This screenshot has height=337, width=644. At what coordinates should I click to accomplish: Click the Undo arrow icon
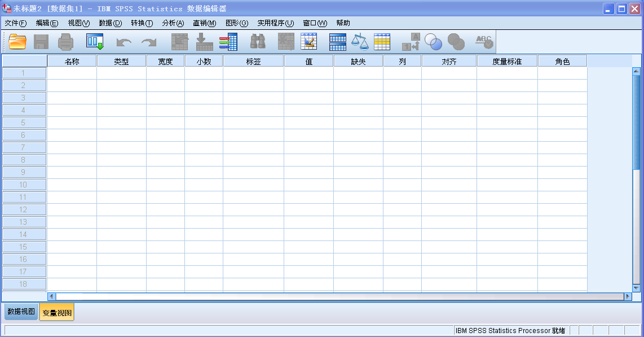(123, 42)
